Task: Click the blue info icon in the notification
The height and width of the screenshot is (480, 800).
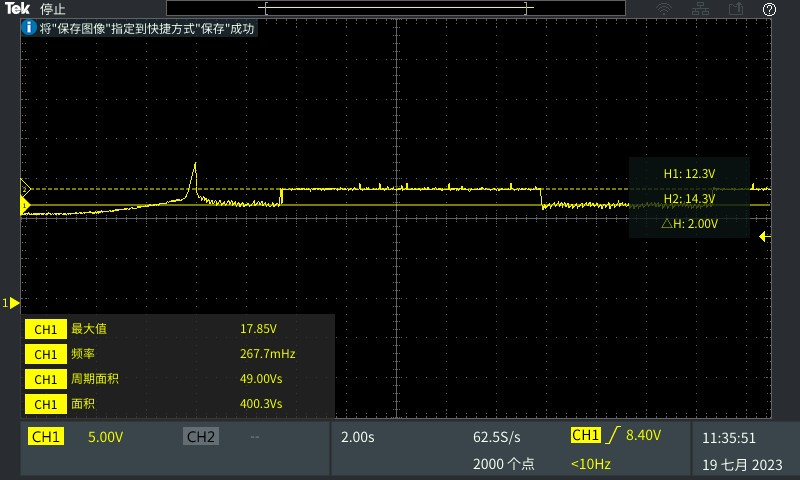Action: pyautogui.click(x=29, y=29)
